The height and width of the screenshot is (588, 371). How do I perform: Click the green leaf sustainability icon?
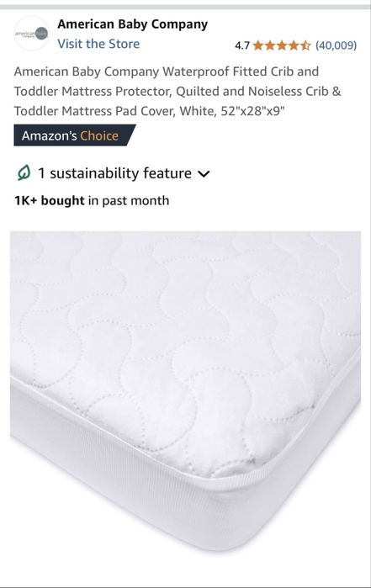tap(24, 173)
